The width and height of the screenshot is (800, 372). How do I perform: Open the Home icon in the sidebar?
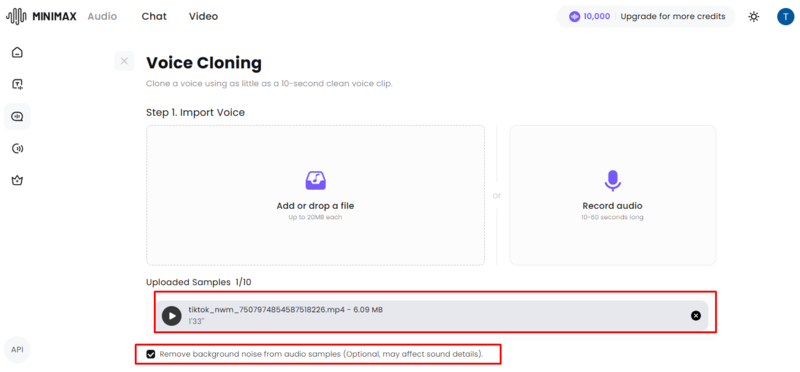pyautogui.click(x=17, y=53)
